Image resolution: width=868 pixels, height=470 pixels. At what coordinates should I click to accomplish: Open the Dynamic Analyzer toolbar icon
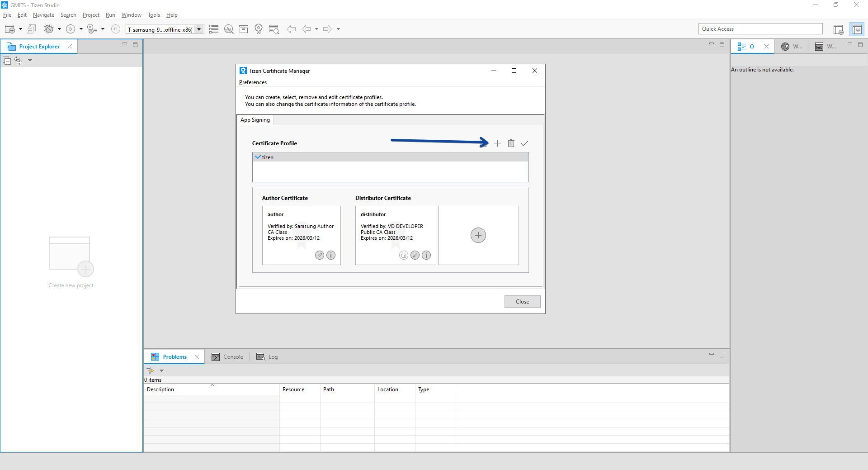(x=229, y=29)
